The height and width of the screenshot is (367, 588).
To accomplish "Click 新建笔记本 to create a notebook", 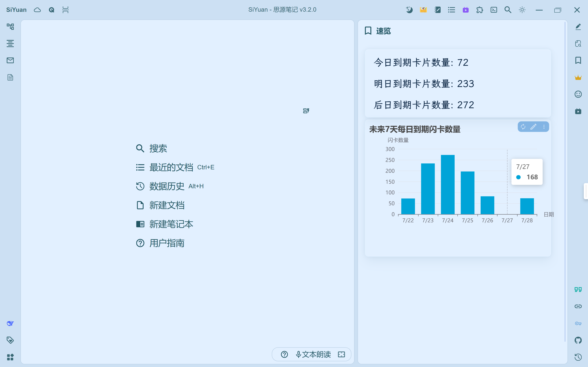I will click(171, 224).
